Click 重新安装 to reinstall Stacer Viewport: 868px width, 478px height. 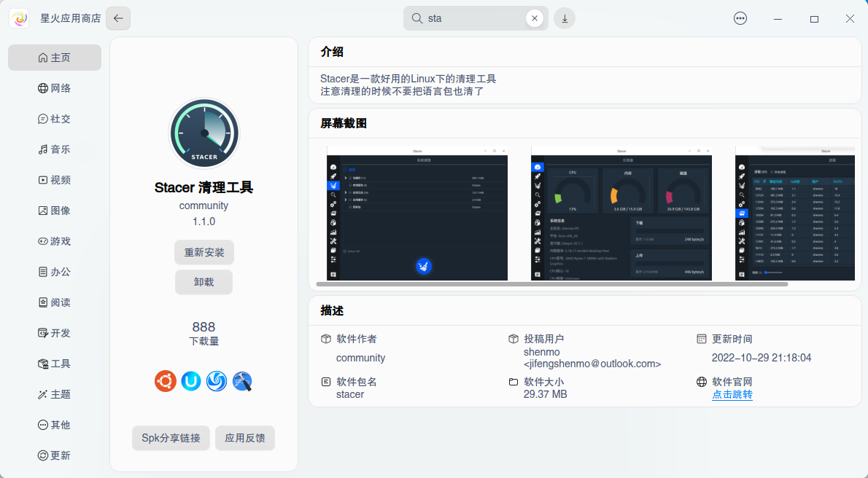[204, 252]
